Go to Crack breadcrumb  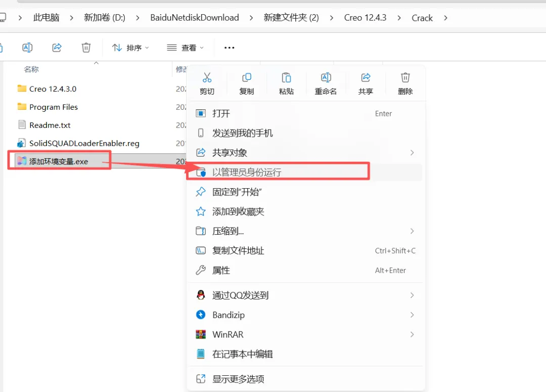(422, 18)
